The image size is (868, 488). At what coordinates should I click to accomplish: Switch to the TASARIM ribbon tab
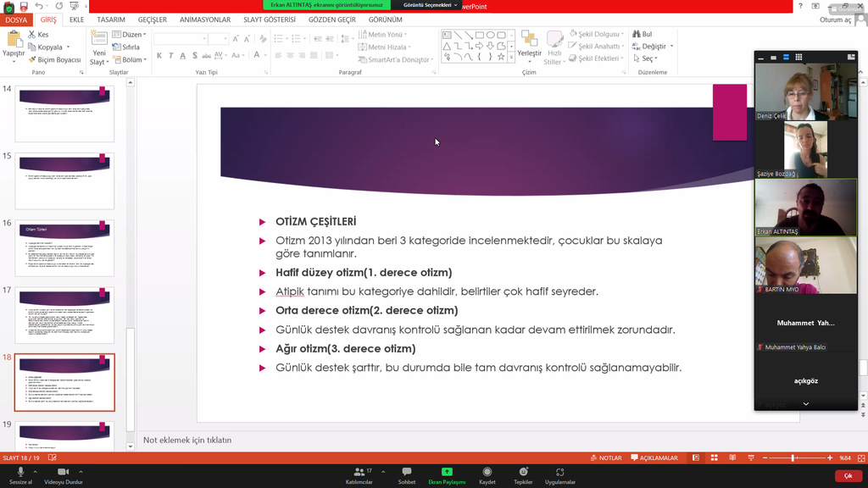tap(111, 19)
